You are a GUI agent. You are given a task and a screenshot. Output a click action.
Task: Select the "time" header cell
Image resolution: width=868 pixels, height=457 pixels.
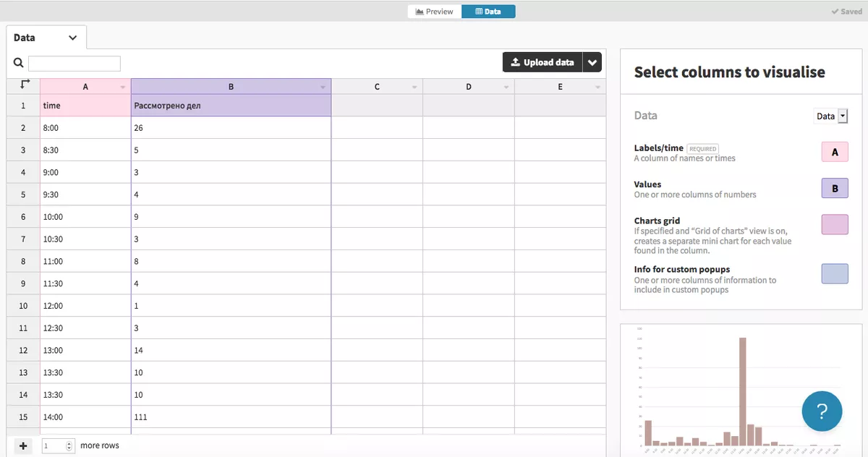click(85, 106)
